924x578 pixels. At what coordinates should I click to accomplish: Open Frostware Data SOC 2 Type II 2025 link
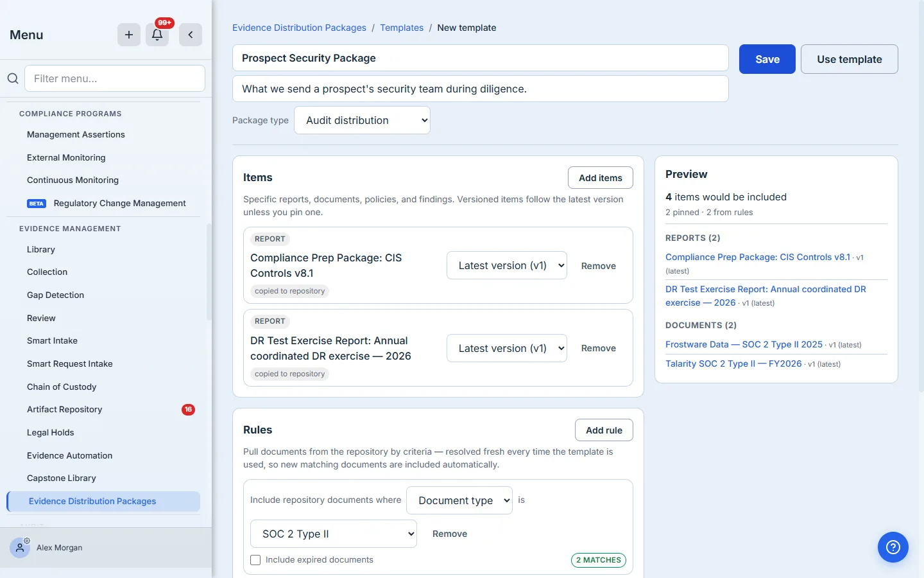coord(744,344)
